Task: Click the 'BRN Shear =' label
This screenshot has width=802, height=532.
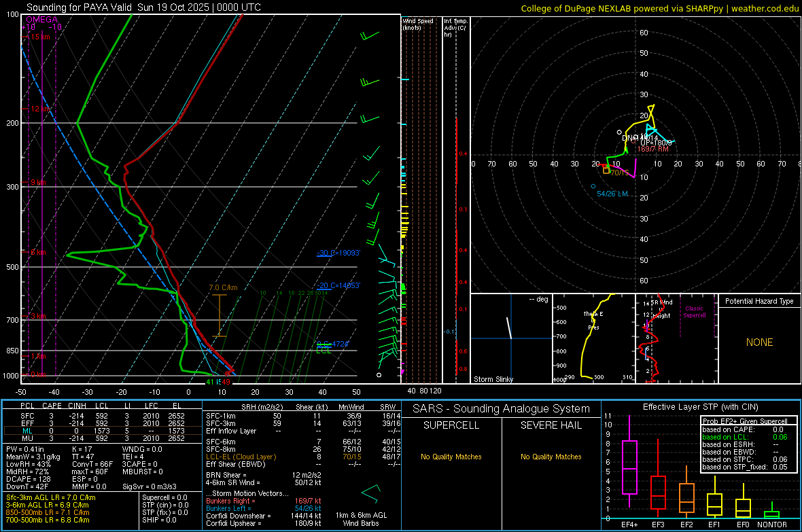Action: coord(226,475)
